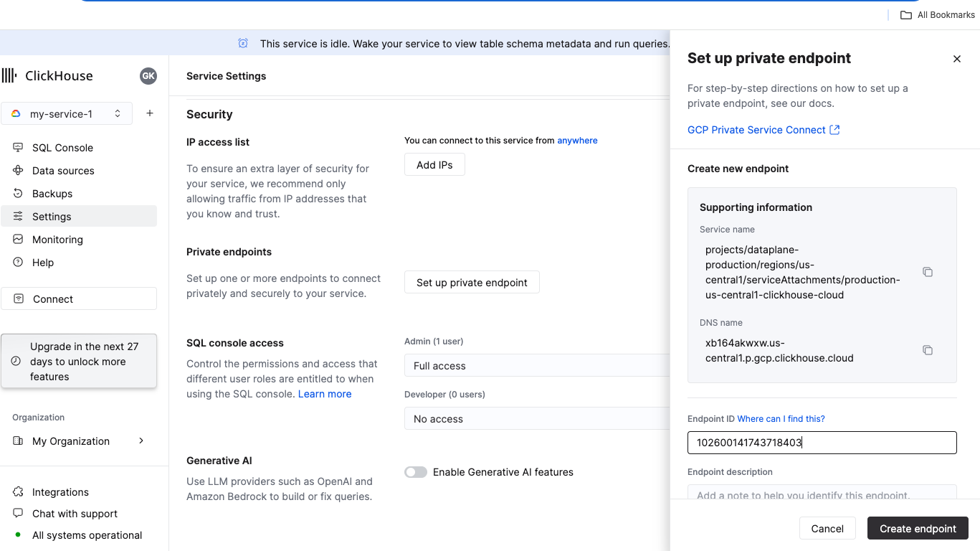
Task: Click the Add IPs button
Action: point(434,164)
